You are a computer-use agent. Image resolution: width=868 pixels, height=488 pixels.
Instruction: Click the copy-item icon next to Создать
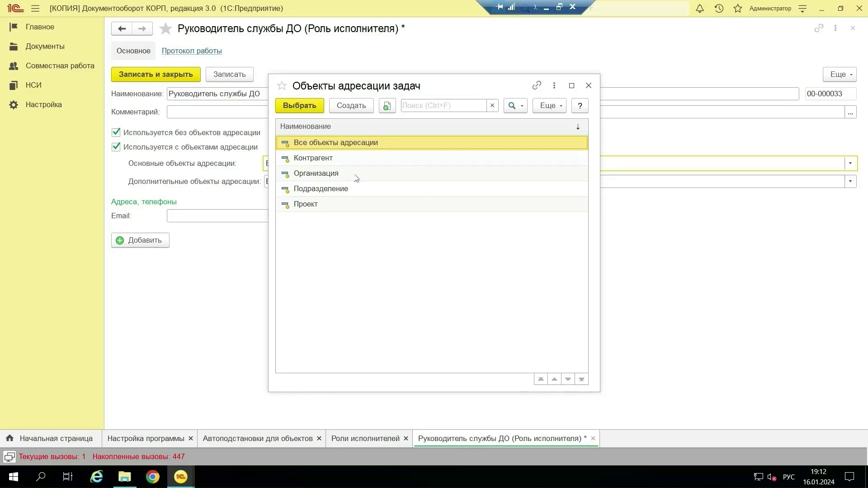point(387,106)
